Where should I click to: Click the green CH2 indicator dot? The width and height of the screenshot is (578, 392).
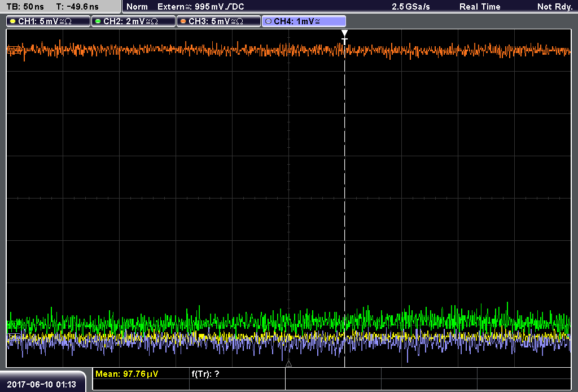coord(98,21)
